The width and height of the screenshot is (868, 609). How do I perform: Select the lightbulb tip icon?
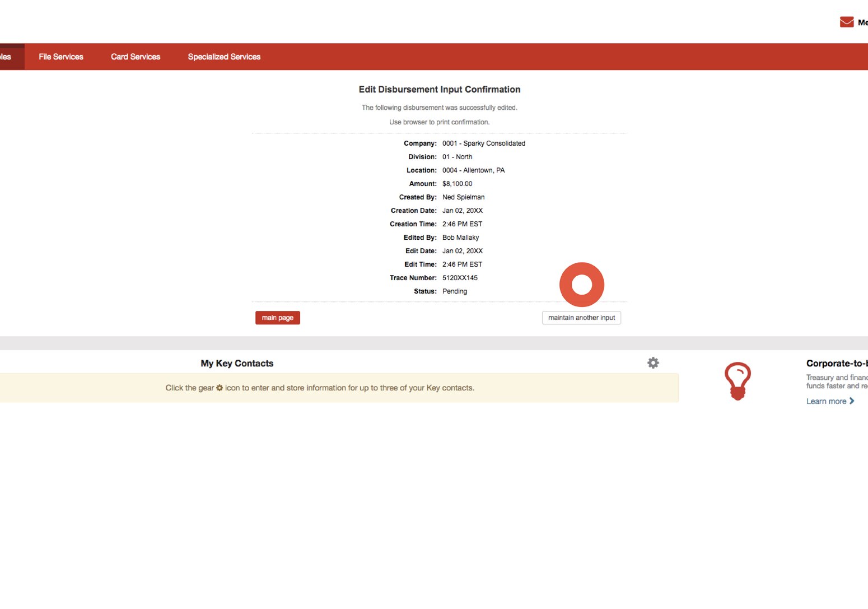(x=738, y=381)
